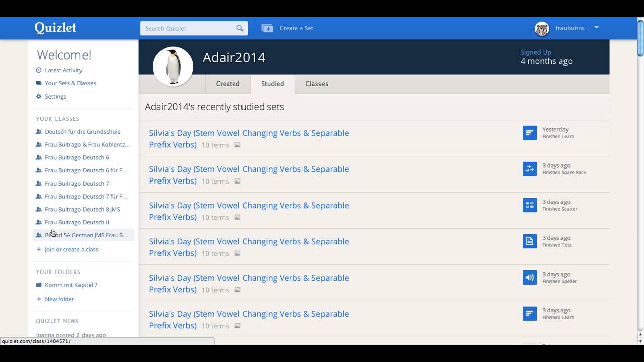The width and height of the screenshot is (644, 362).
Task: Open Latest Activity in the sidebar
Action: 63,70
